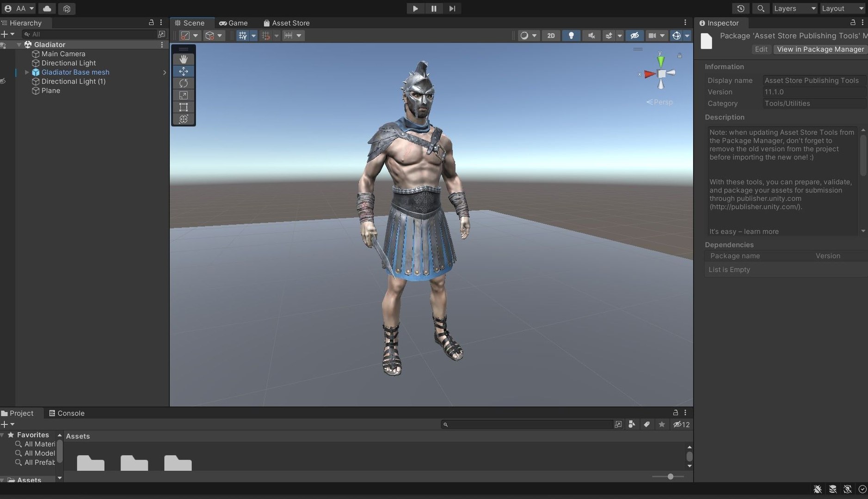This screenshot has height=499, width=868.
Task: Open the Layout dropdown
Action: (843, 8)
